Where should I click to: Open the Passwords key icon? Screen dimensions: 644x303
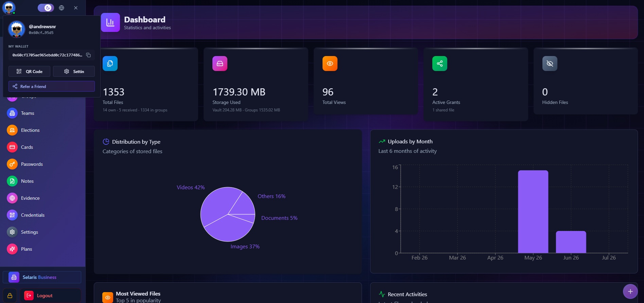[x=12, y=164]
